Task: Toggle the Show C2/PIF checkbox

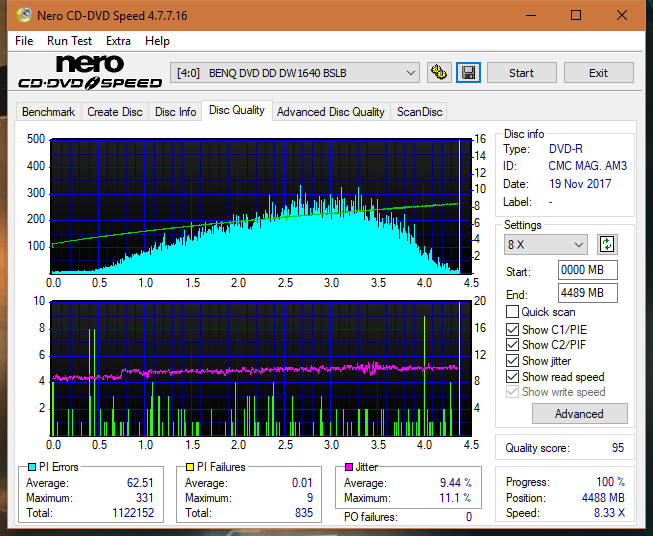Action: pyautogui.click(x=512, y=345)
